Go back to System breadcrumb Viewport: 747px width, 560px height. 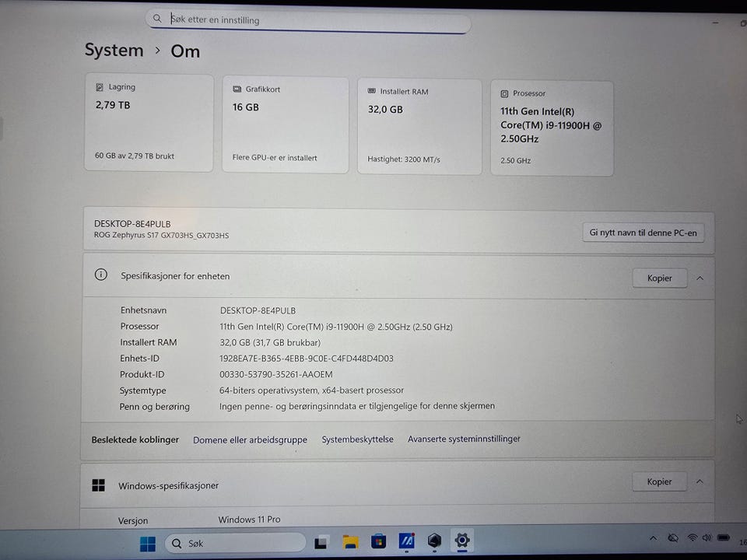pos(114,50)
